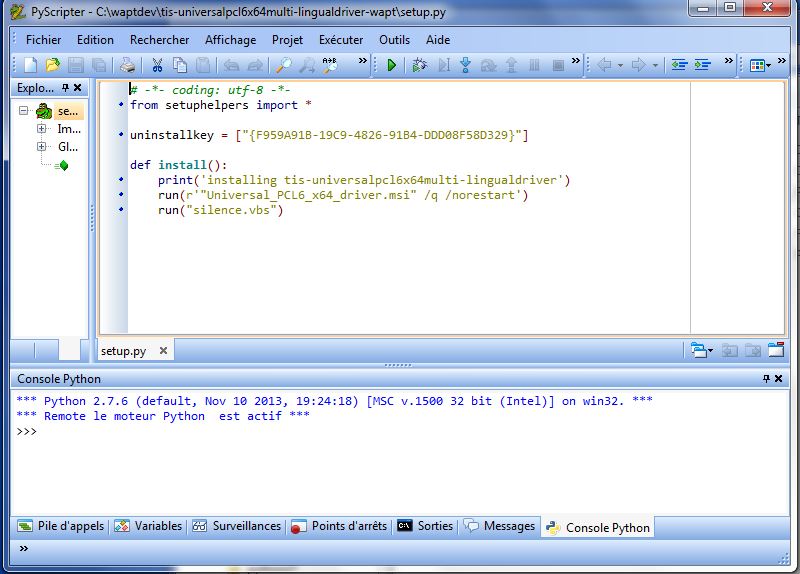Screen dimensions: 800x574
Task: Switch to Variables tab
Action: tap(148, 526)
